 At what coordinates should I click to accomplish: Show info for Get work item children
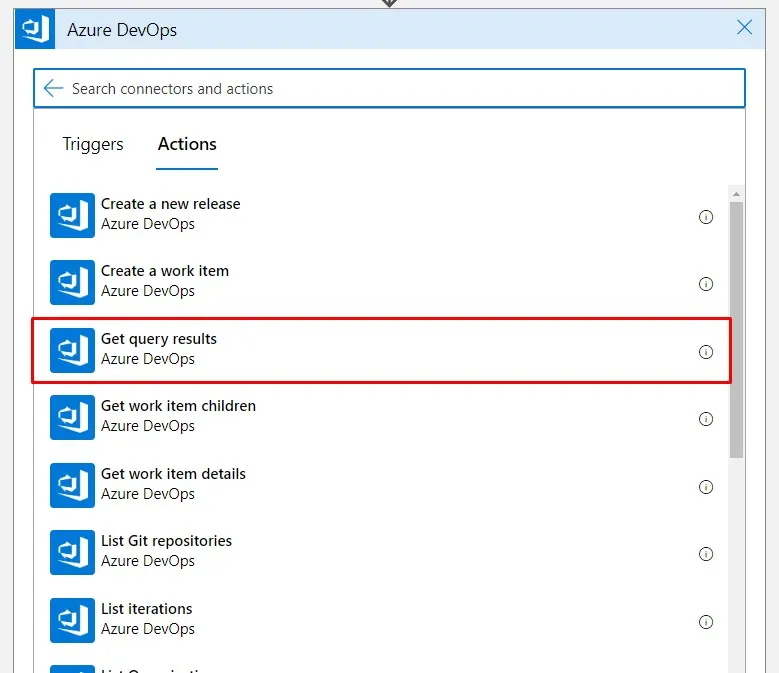pyautogui.click(x=705, y=419)
